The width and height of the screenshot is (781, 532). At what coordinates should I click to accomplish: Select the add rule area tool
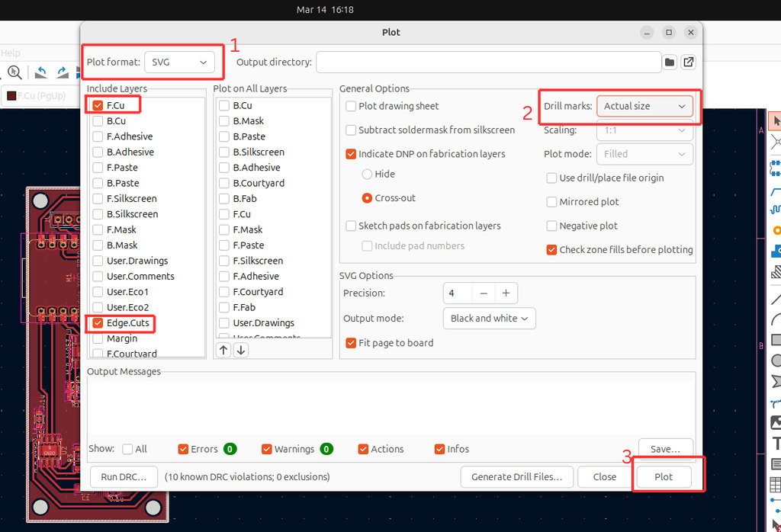pyautogui.click(x=776, y=272)
